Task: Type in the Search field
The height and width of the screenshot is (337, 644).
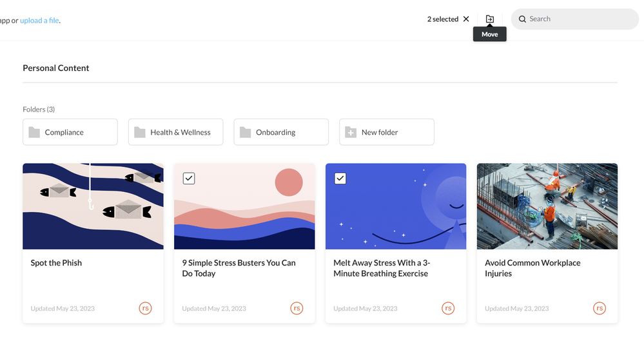Action: pyautogui.click(x=580, y=19)
